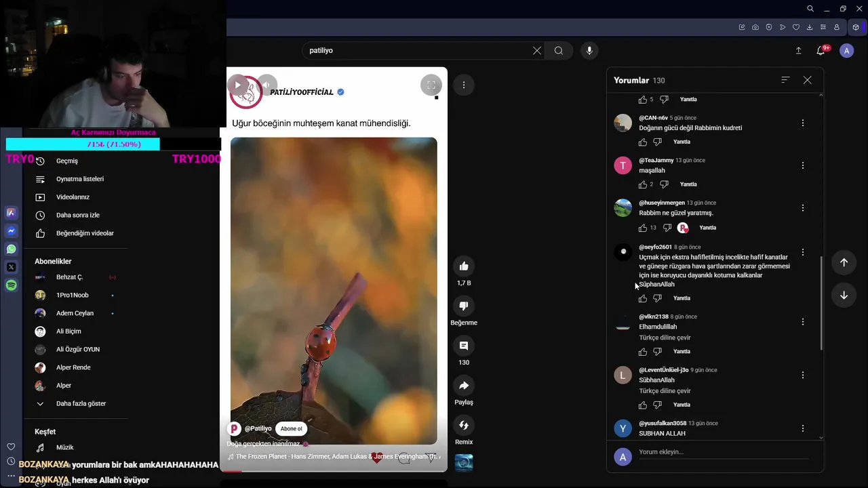The height and width of the screenshot is (488, 868).
Task: Translate @LeventÜnlüel-j3o comment to Turkish
Action: click(x=665, y=391)
